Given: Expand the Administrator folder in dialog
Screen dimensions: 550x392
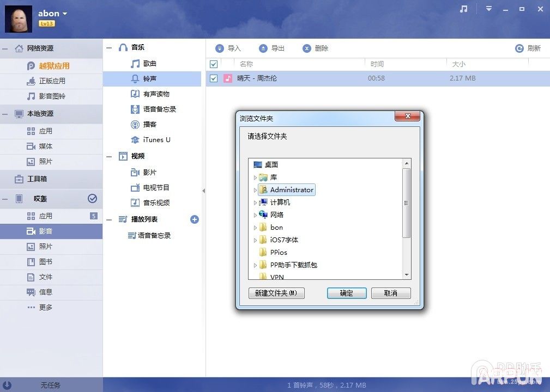Looking at the screenshot, I should (255, 189).
